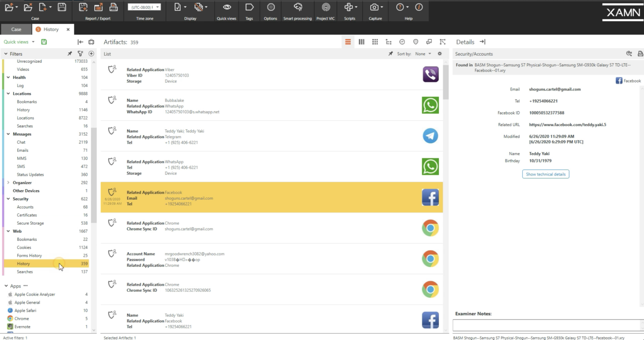Image resolution: width=644 pixels, height=340 pixels.
Task: Switch artifacts to Gallery grid view
Action: [x=375, y=41]
